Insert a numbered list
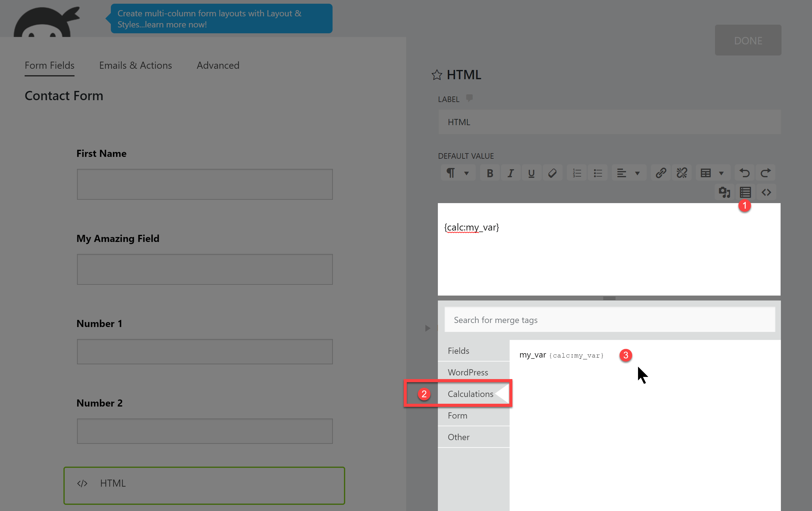 (577, 173)
